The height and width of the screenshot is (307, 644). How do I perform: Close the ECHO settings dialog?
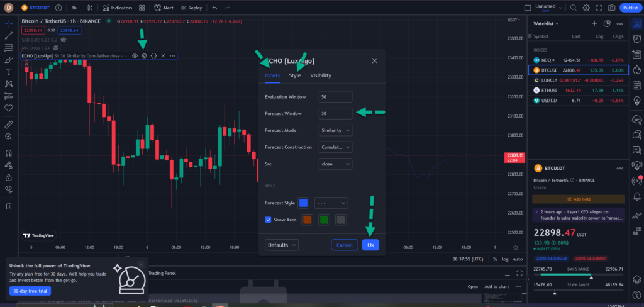(374, 60)
